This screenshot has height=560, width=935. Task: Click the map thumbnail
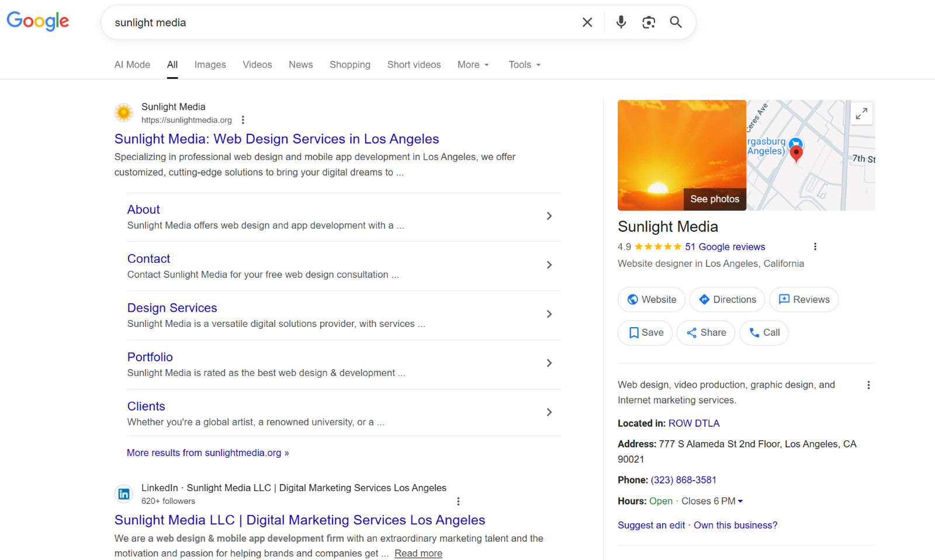(811, 155)
